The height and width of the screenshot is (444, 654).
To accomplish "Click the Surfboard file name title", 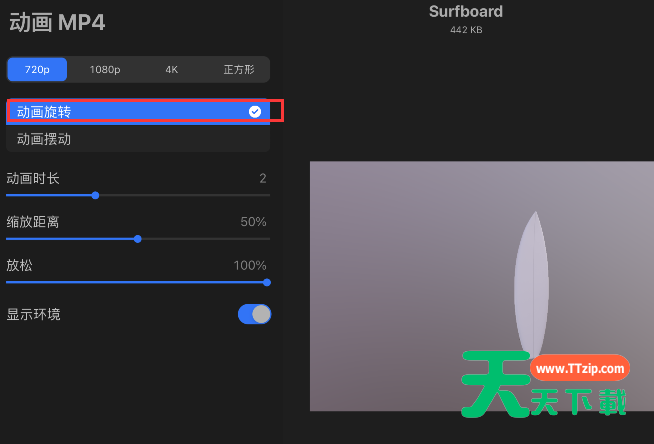I will point(466,12).
